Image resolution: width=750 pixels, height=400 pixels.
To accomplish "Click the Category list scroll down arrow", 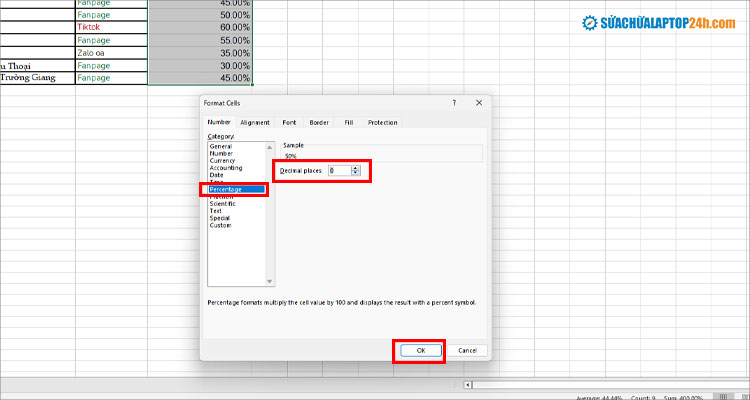I will 269,281.
